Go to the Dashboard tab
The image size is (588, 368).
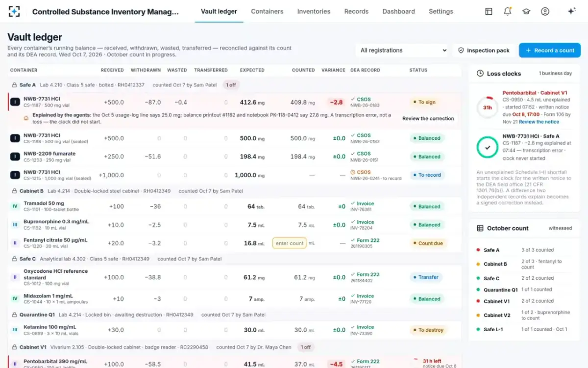click(398, 11)
